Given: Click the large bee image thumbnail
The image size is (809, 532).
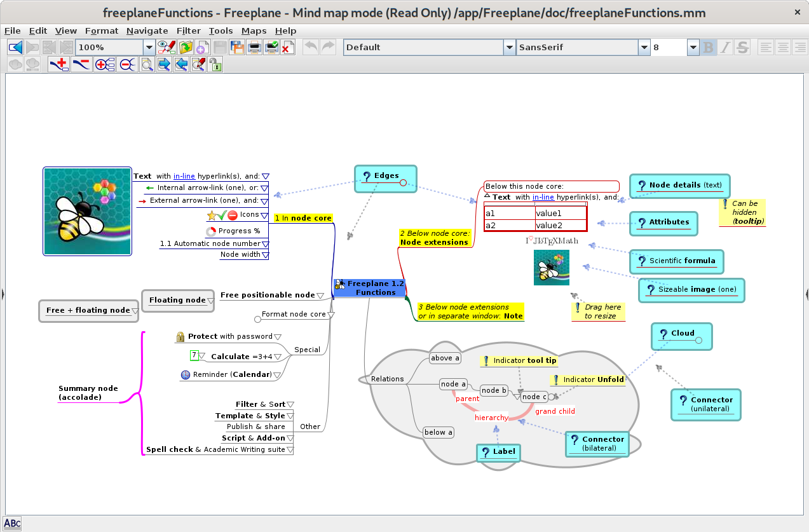Looking at the screenshot, I should [x=87, y=212].
